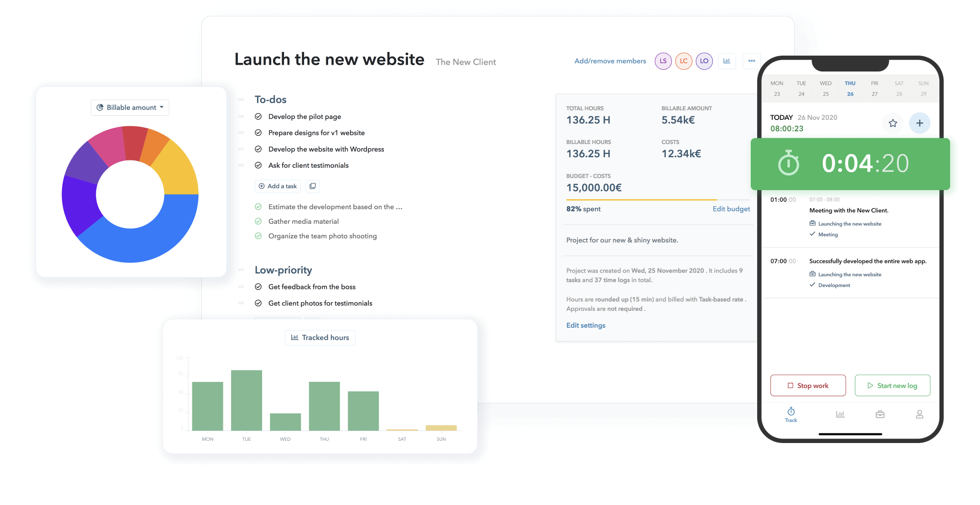Click Add/remove members link
Screen dimensions: 980x505
610,61
